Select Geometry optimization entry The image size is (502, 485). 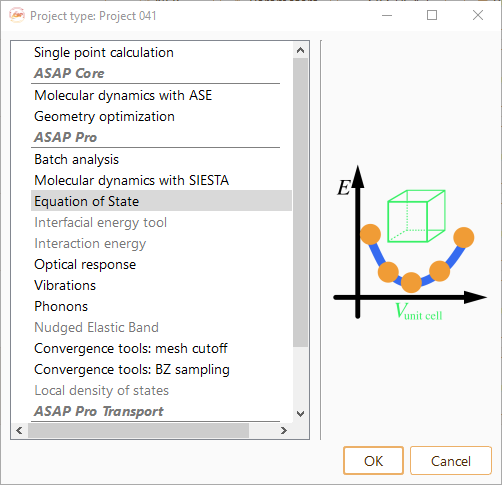click(161, 116)
